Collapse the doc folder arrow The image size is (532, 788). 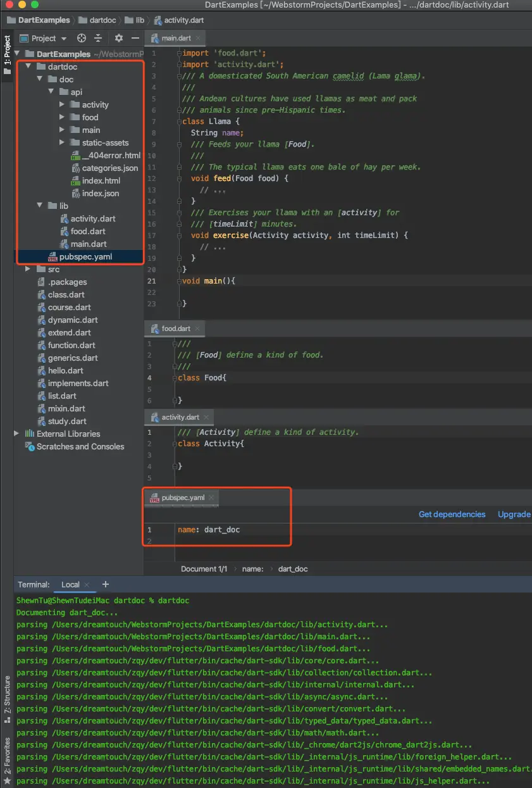(40, 80)
